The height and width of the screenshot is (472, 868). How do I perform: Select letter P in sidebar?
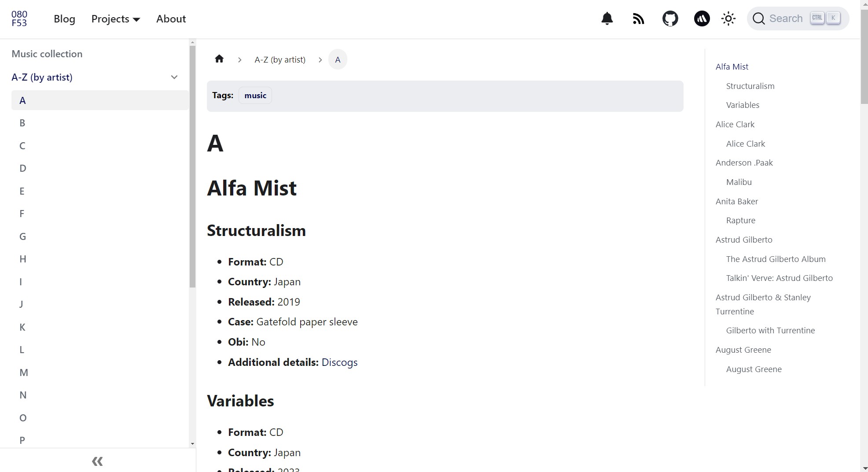[x=100, y=440]
